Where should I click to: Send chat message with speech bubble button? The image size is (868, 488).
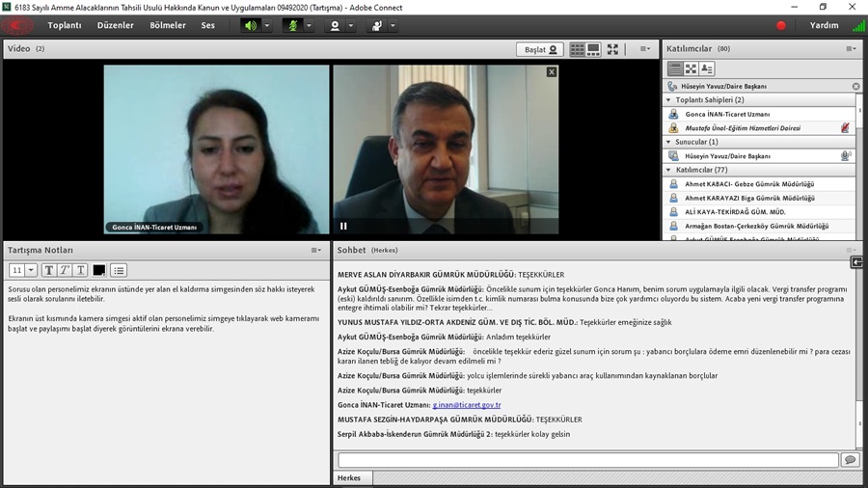tap(851, 460)
